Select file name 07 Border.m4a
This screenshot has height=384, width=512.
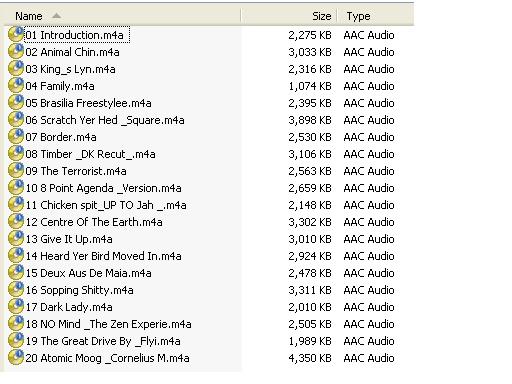[61, 137]
